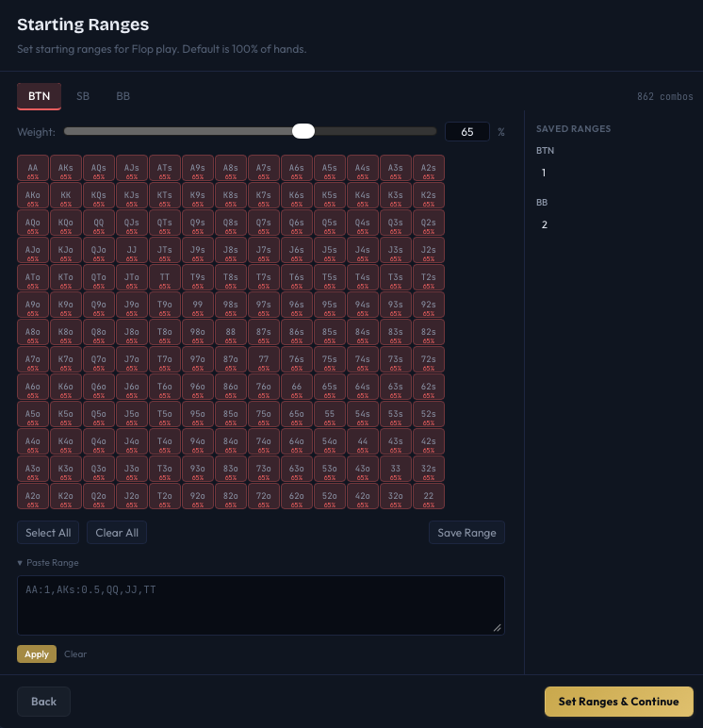Click the Clear All button
The width and height of the screenshot is (703, 728).
click(x=117, y=533)
